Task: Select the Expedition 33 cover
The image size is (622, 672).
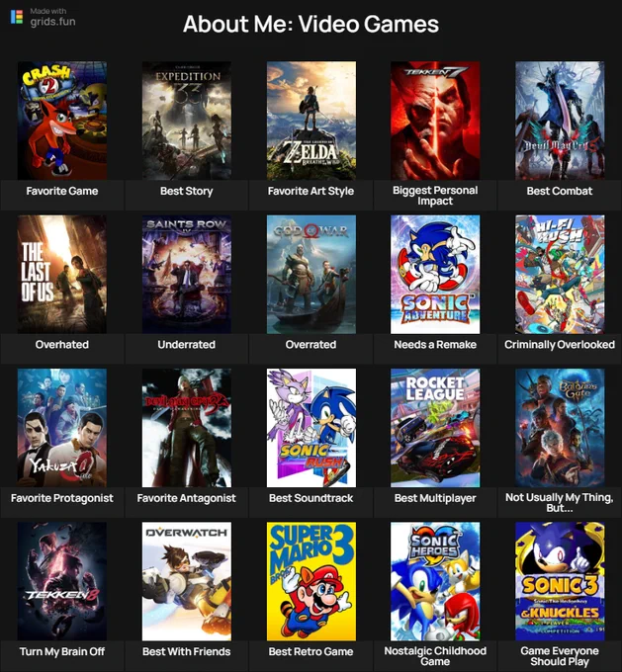Action: pos(187,121)
